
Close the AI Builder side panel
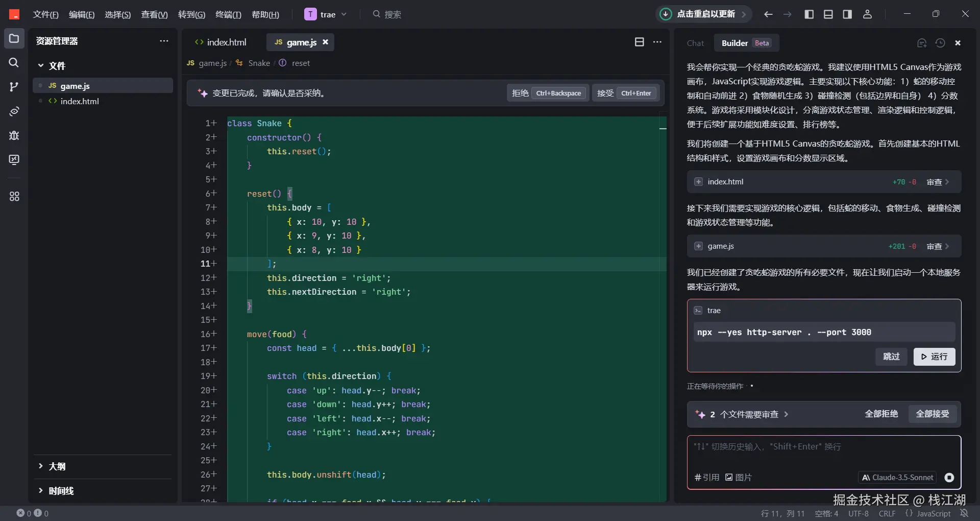tap(958, 43)
